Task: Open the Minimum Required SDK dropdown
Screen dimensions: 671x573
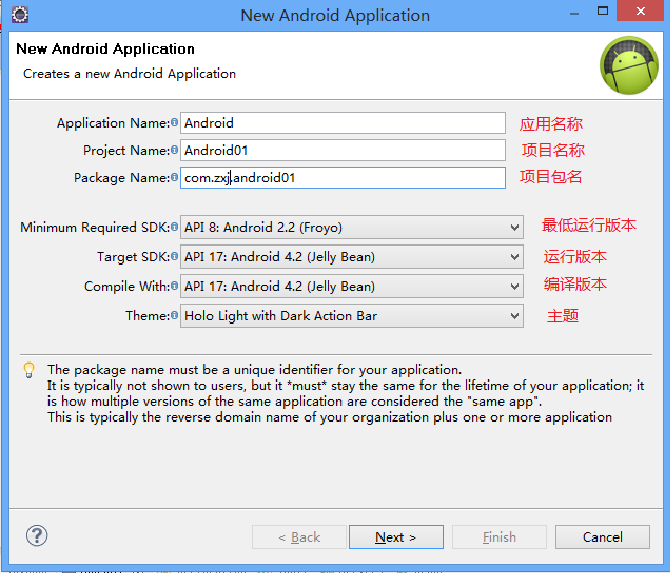Action: (x=351, y=227)
